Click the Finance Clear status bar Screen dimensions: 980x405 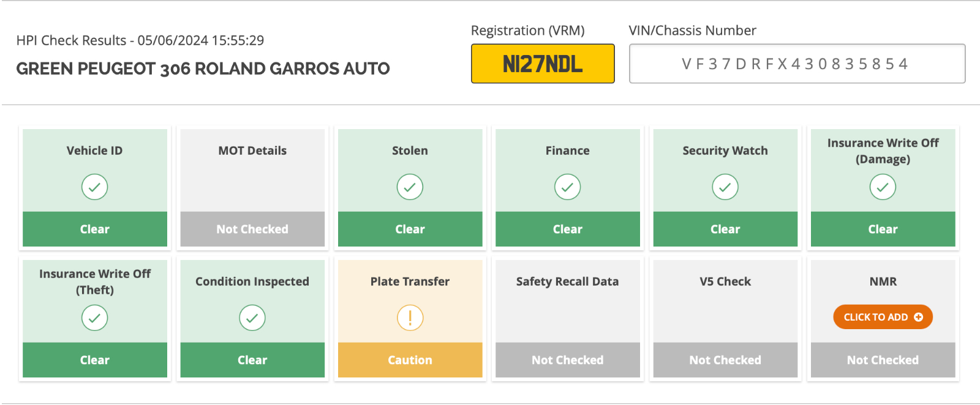pyautogui.click(x=568, y=229)
